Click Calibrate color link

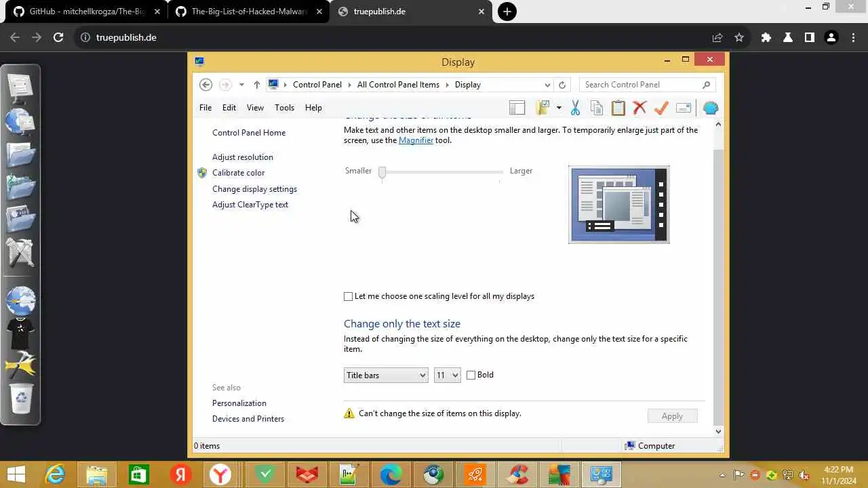(238, 173)
